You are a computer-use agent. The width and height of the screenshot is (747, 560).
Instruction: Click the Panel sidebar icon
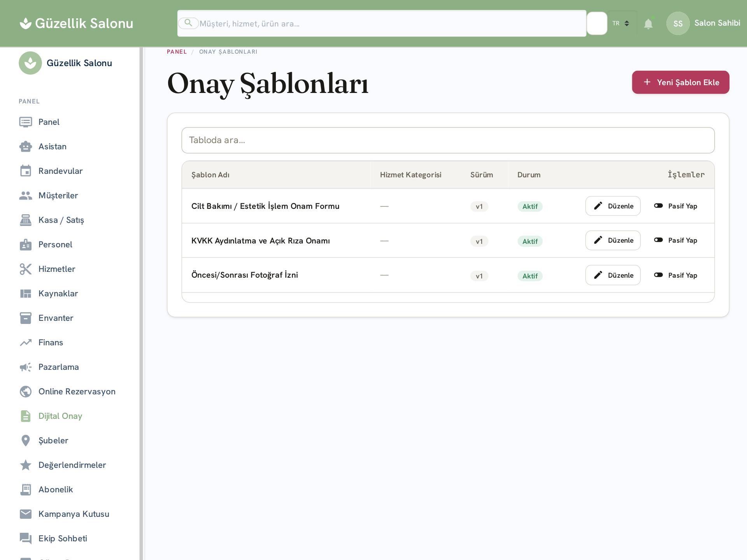[x=26, y=122]
